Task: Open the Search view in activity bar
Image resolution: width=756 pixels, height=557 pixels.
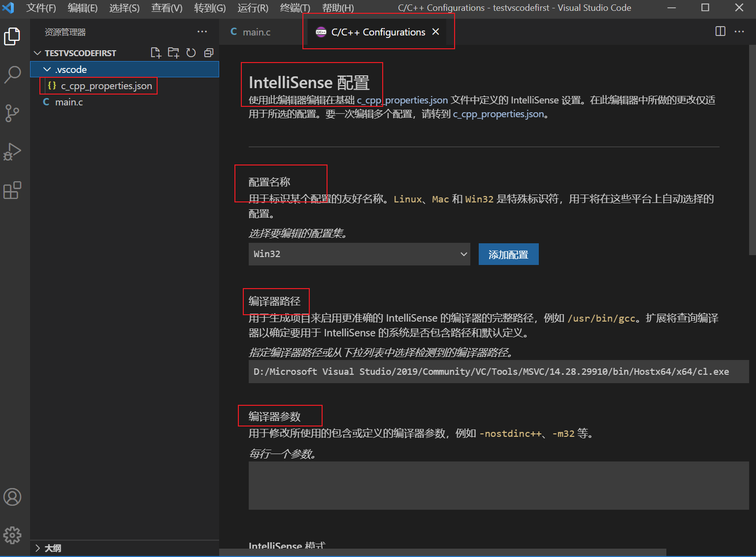Action: pos(12,74)
